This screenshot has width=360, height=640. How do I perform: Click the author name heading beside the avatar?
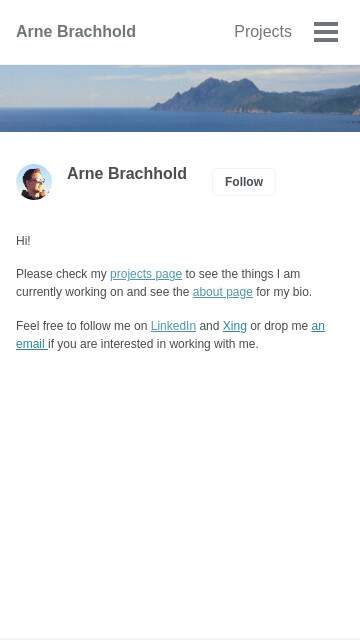pos(127,173)
